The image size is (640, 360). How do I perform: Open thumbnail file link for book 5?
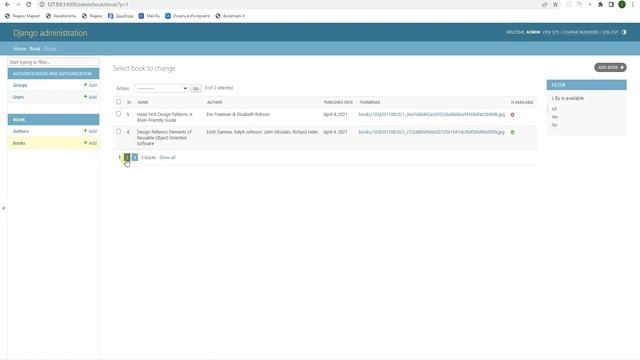tap(432, 114)
